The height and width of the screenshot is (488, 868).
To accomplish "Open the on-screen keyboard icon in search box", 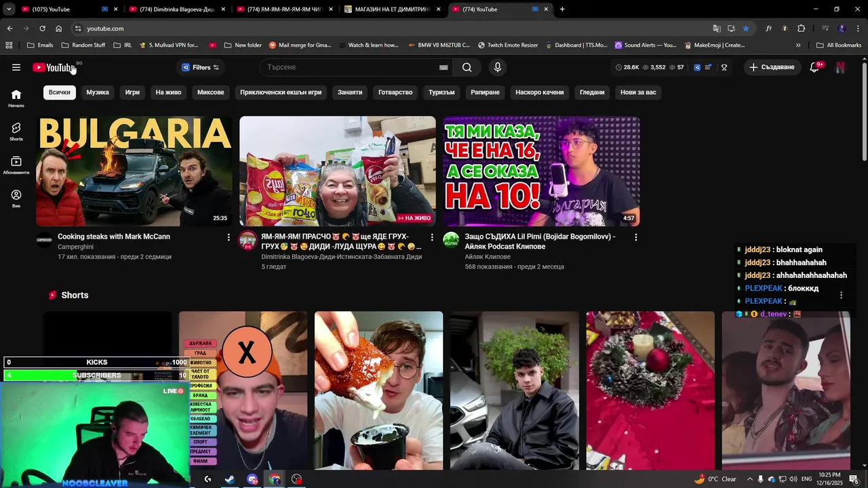I will [443, 67].
